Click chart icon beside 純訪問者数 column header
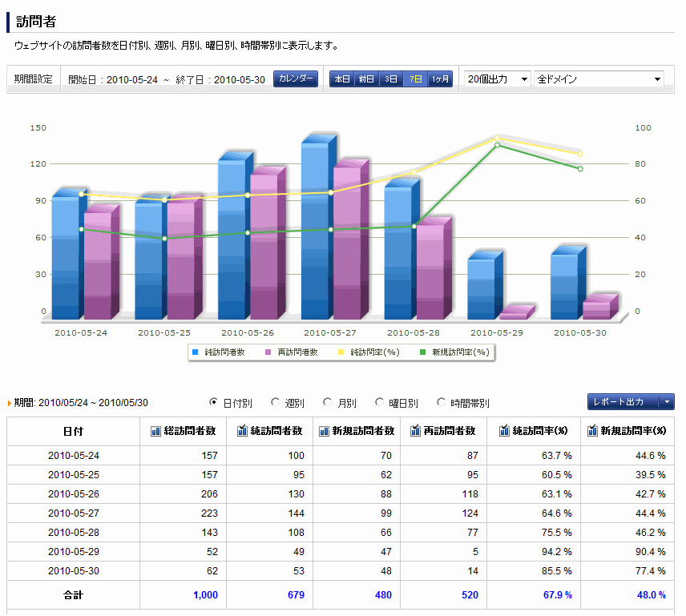This screenshot has height=616, width=686. pyautogui.click(x=243, y=431)
